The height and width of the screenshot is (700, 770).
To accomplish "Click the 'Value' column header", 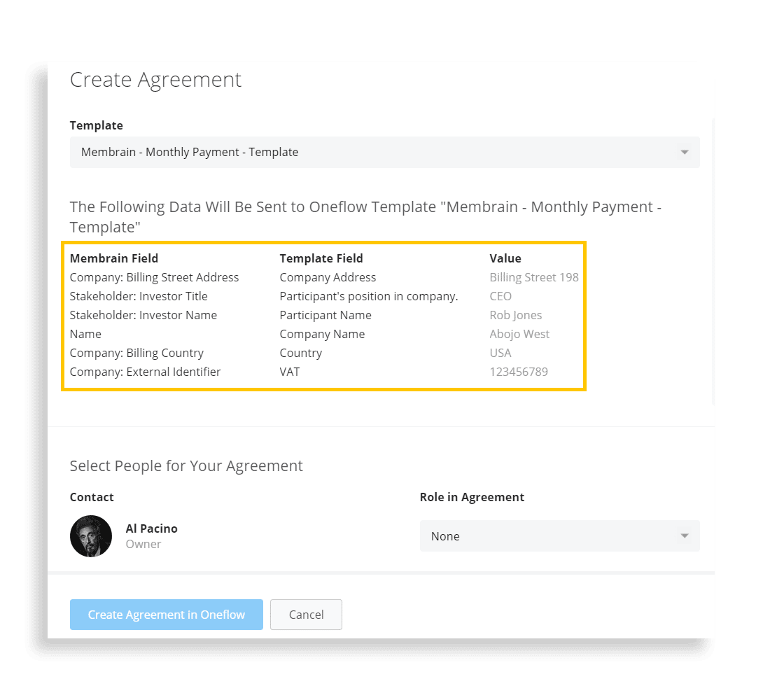I will tap(505, 258).
